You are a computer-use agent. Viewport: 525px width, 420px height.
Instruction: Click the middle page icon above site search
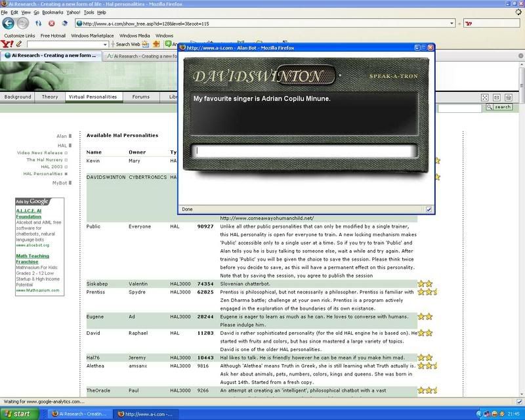pos(497,98)
